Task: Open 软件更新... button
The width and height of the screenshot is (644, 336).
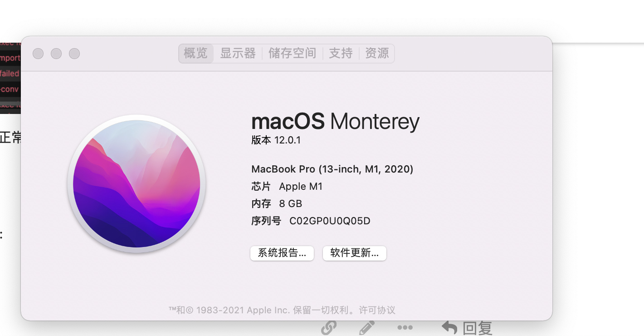Action: 355,253
